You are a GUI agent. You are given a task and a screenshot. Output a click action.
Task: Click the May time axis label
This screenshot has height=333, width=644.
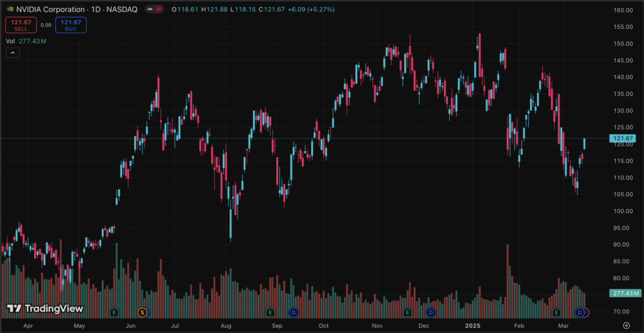[x=79, y=326]
